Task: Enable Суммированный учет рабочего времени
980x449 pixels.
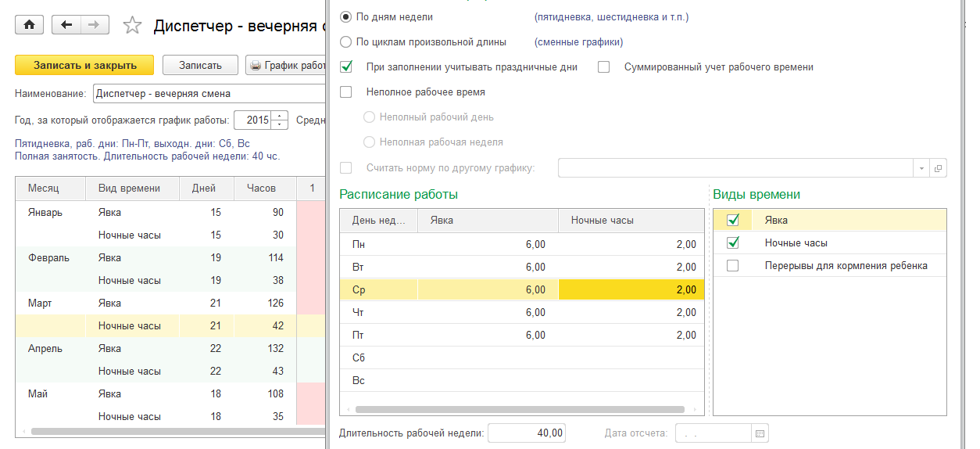Action: click(603, 67)
